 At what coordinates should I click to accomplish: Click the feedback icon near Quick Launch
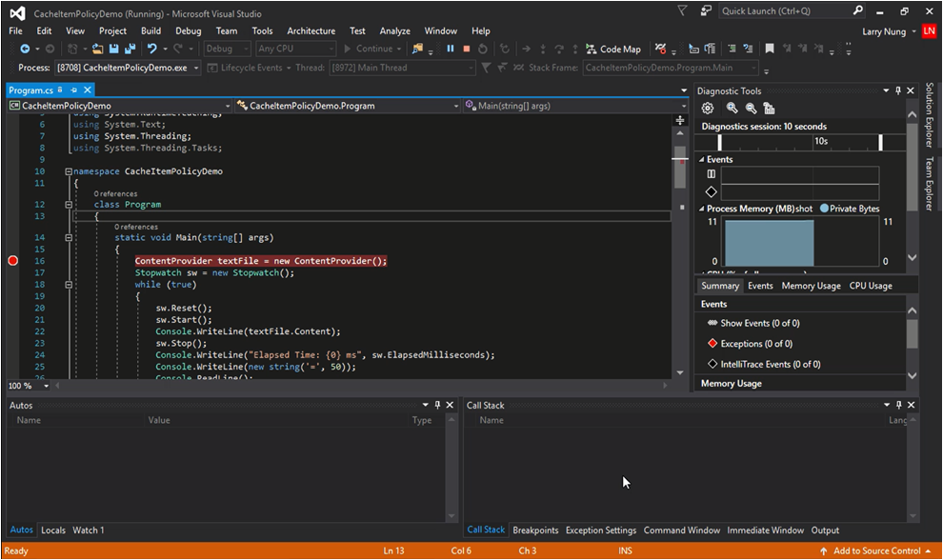point(706,10)
